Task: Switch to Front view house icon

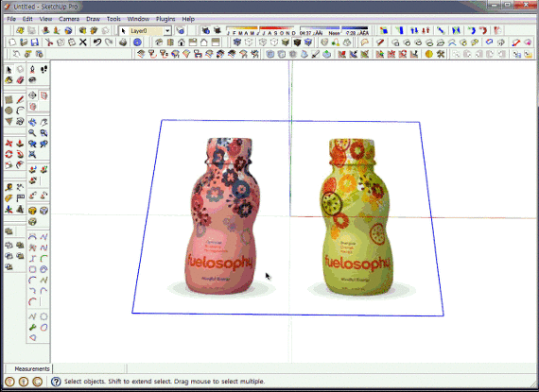Action: tap(182, 43)
